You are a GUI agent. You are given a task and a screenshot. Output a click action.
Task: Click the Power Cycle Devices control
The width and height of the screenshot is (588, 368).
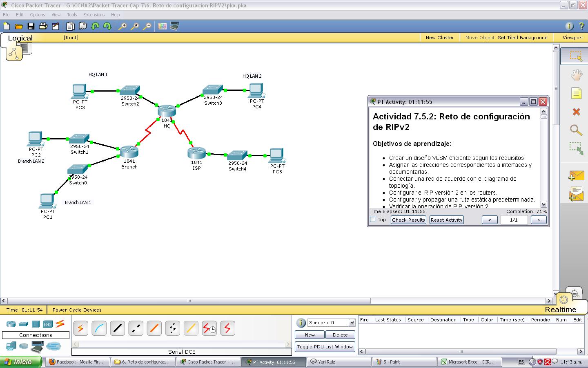[x=77, y=310]
